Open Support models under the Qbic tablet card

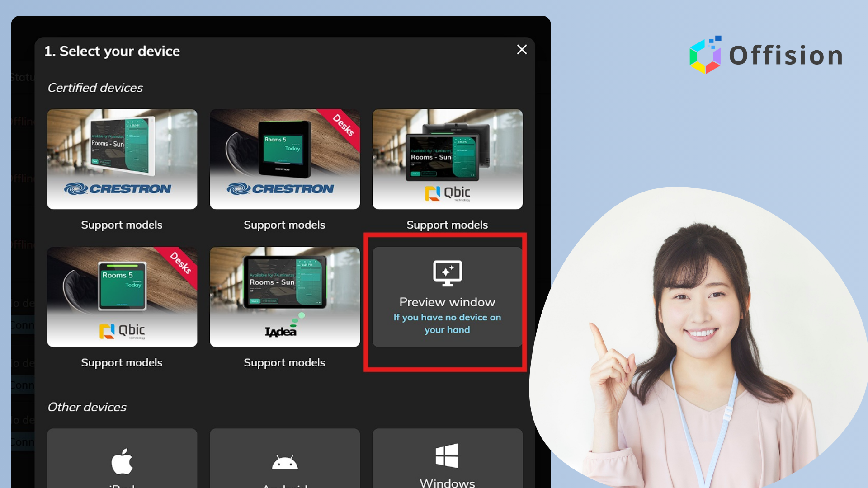[x=447, y=225]
